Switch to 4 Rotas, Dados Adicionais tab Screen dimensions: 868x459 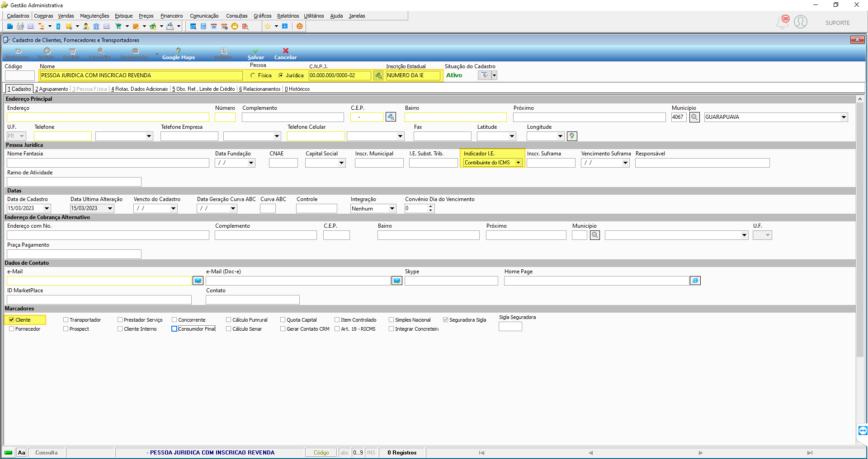tap(139, 89)
